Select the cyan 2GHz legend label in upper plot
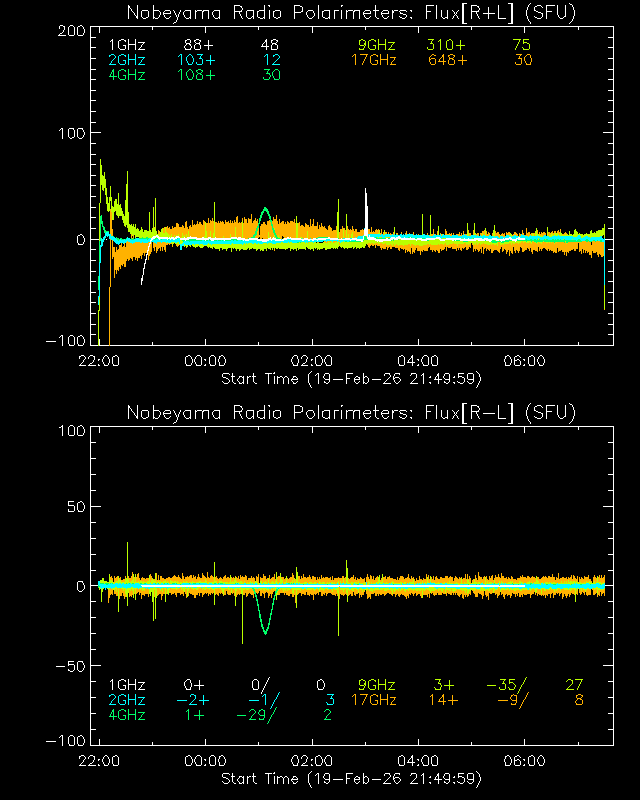 pos(125,61)
